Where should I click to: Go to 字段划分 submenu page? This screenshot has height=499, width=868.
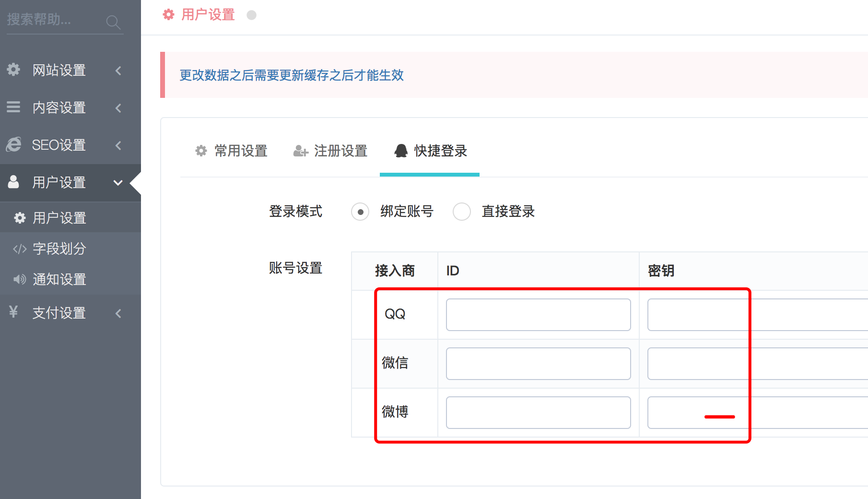[x=70, y=249]
